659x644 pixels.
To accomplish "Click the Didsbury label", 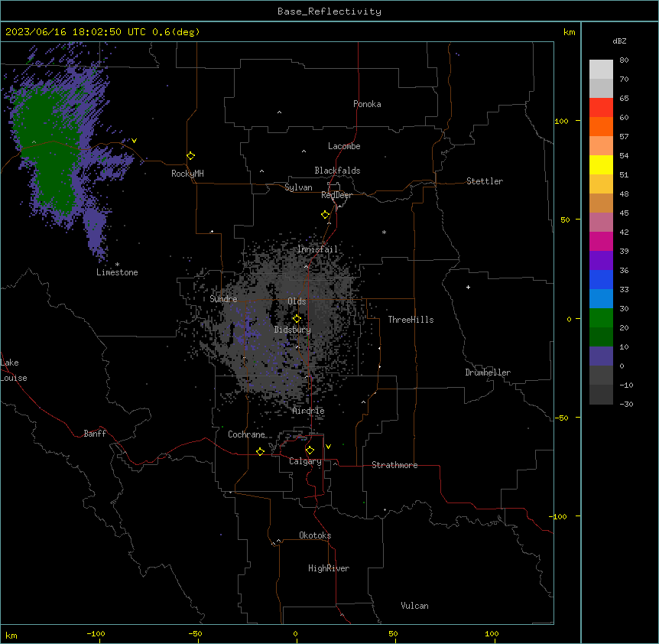I will click(293, 330).
